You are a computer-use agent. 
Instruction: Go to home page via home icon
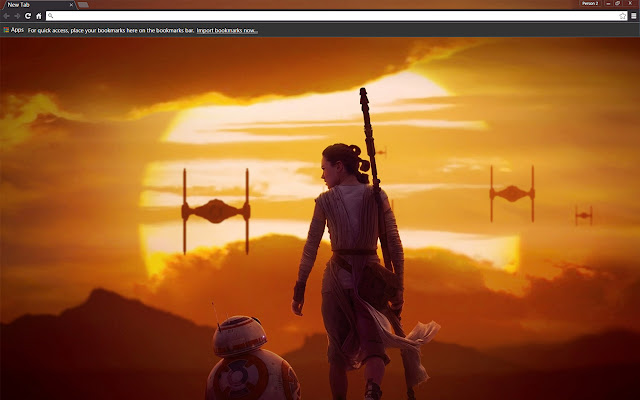(39, 16)
